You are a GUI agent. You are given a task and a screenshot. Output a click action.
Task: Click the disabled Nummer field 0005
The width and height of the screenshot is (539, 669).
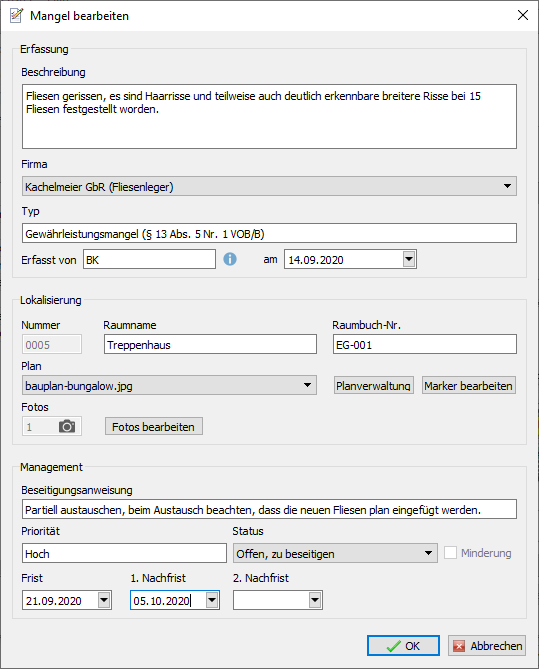pyautogui.click(x=52, y=344)
